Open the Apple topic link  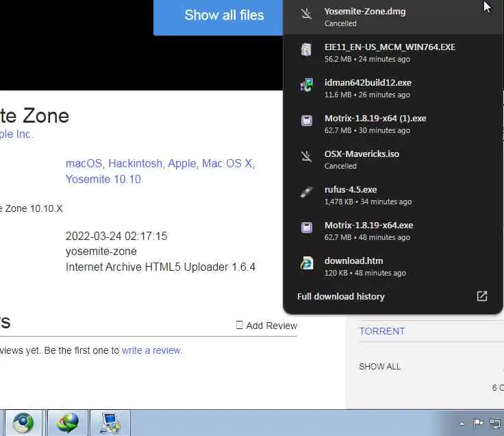pyautogui.click(x=182, y=163)
